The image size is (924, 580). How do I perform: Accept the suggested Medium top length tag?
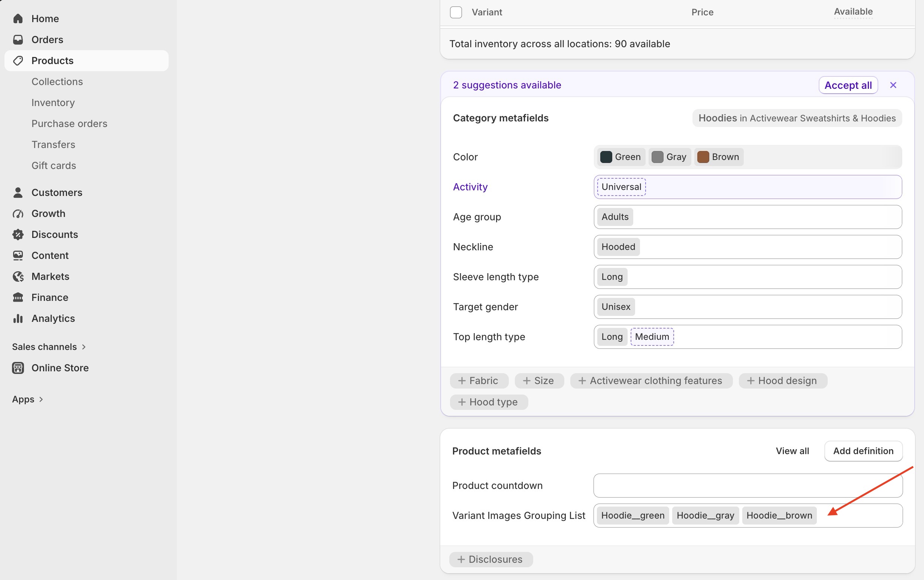[x=652, y=337]
